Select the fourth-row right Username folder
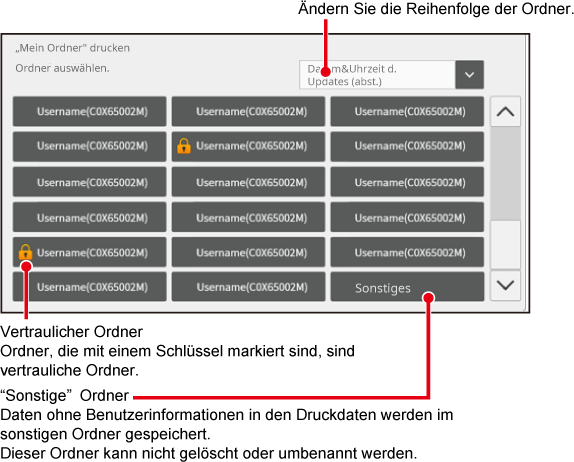574x462 pixels. pyautogui.click(x=407, y=217)
